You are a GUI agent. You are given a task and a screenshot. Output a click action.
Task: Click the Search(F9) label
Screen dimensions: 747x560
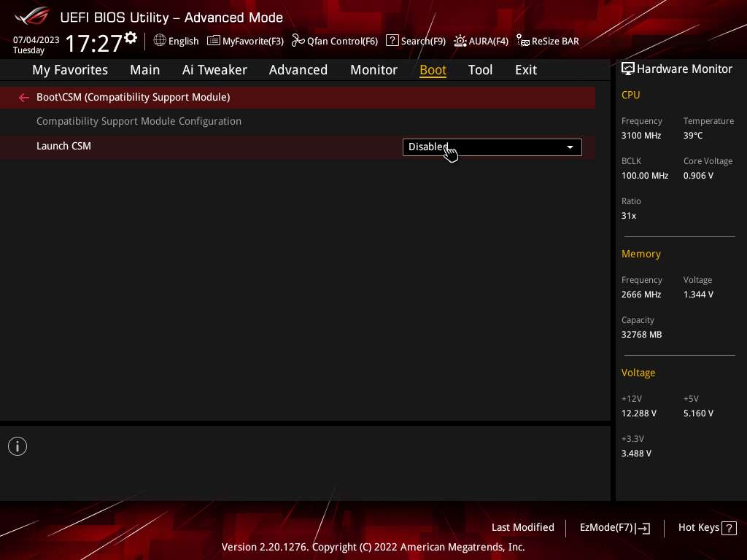tap(423, 41)
